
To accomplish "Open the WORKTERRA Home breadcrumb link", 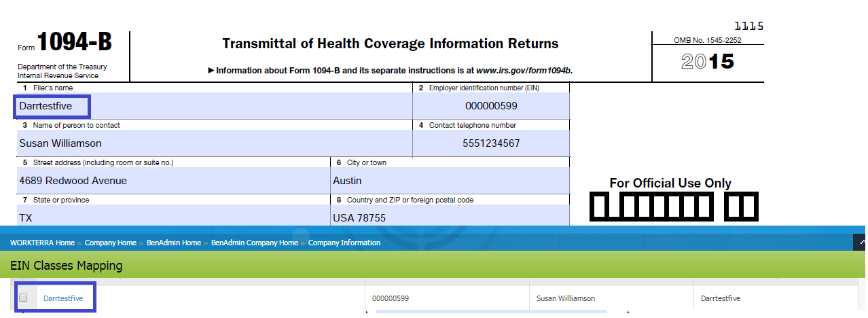I will click(41, 243).
